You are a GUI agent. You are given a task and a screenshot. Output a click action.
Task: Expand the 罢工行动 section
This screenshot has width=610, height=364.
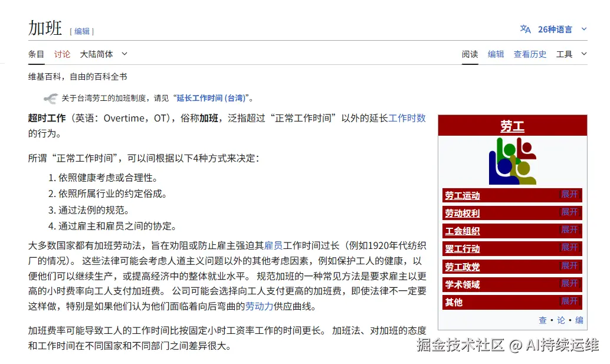click(569, 248)
